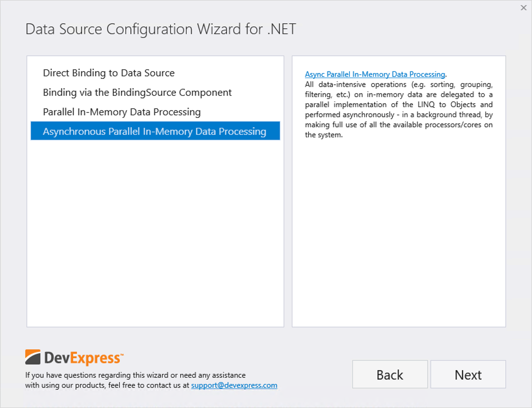Pick Parallel In-Memory Data Processing mode
Screen dimensions: 532x408
122,112
